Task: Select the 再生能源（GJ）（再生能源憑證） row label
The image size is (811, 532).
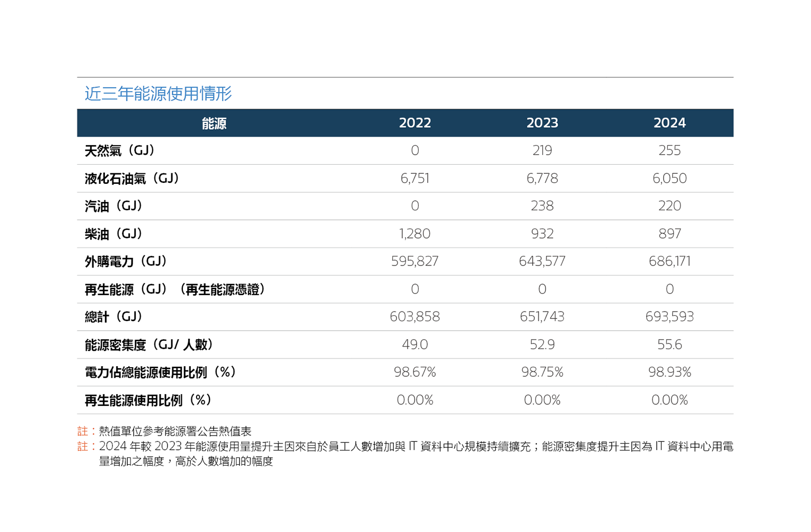Action: [x=175, y=289]
